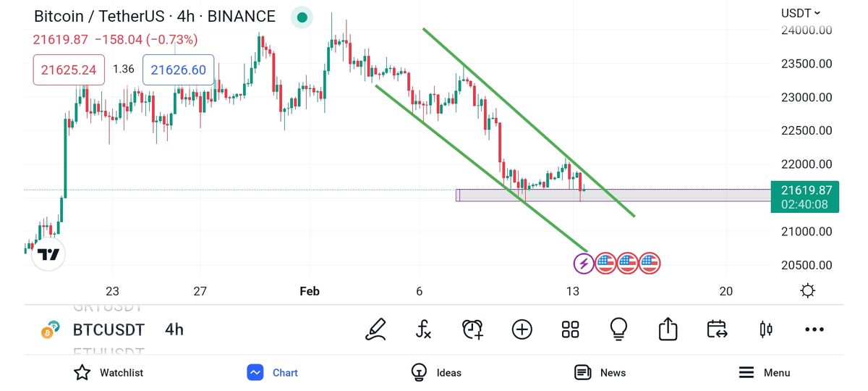Toggle the chart settings gear icon
Viewport: 868px width, 391px height.
pyautogui.click(x=808, y=291)
